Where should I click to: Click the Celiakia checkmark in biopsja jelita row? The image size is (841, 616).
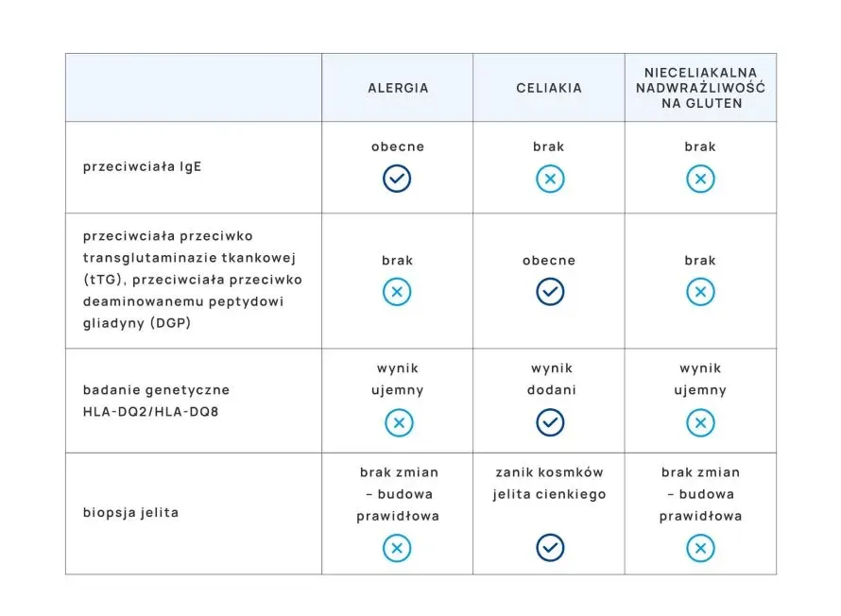(549, 547)
